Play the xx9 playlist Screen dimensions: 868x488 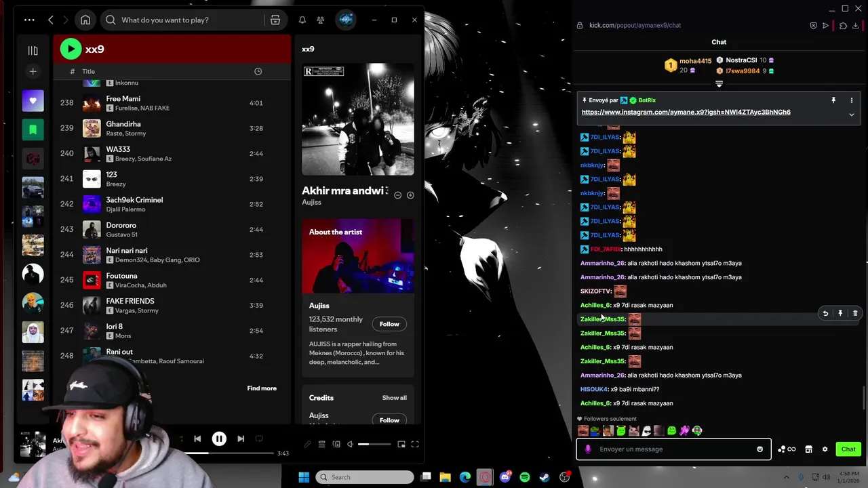click(71, 49)
